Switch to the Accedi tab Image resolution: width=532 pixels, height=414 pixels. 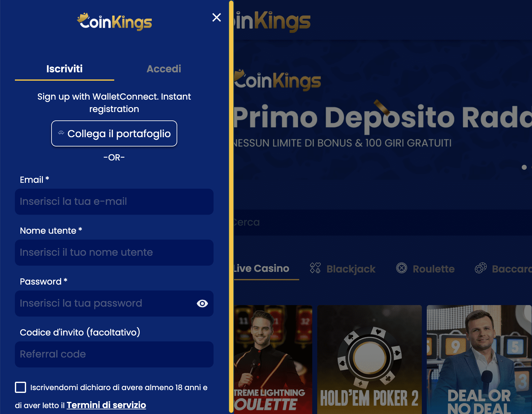tap(164, 69)
